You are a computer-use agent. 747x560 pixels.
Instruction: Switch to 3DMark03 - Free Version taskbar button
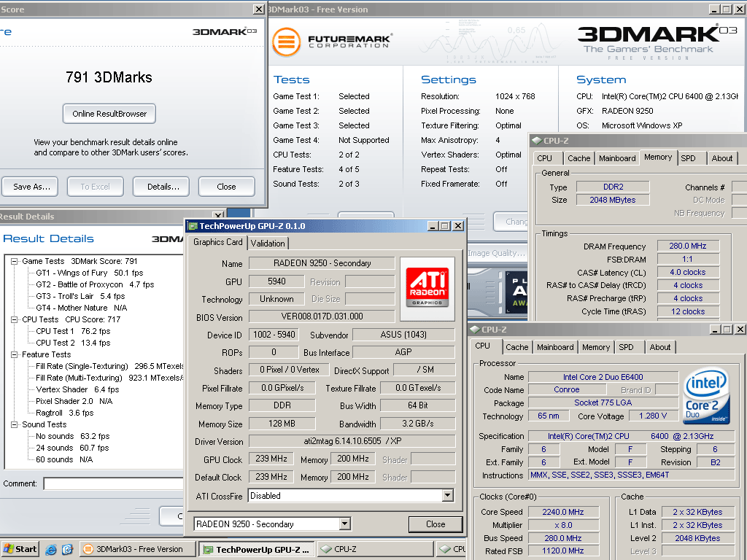coord(138,549)
